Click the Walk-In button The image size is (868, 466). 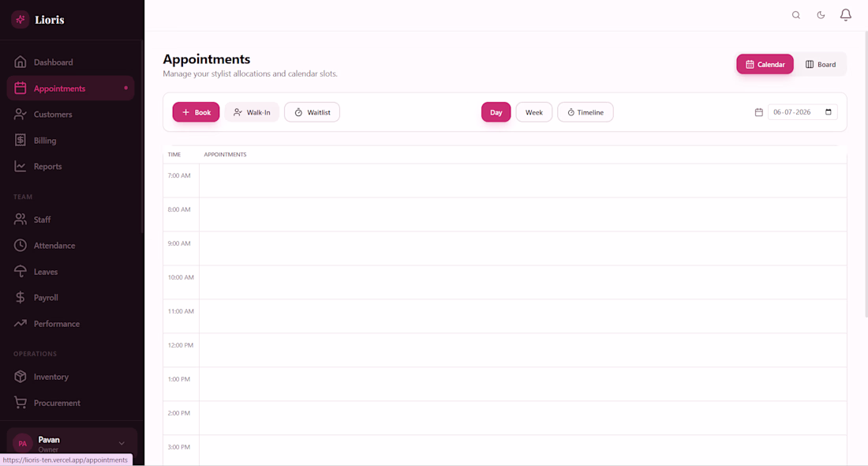(252, 112)
